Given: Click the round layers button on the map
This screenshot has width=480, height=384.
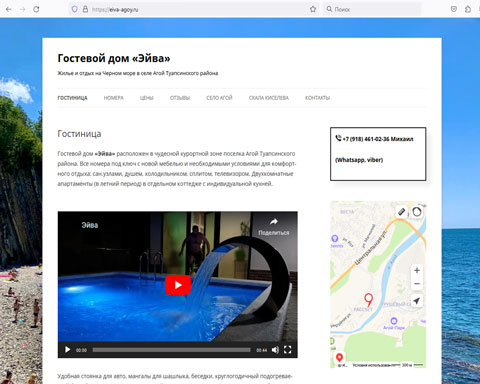Looking at the screenshot, I should point(417,212).
